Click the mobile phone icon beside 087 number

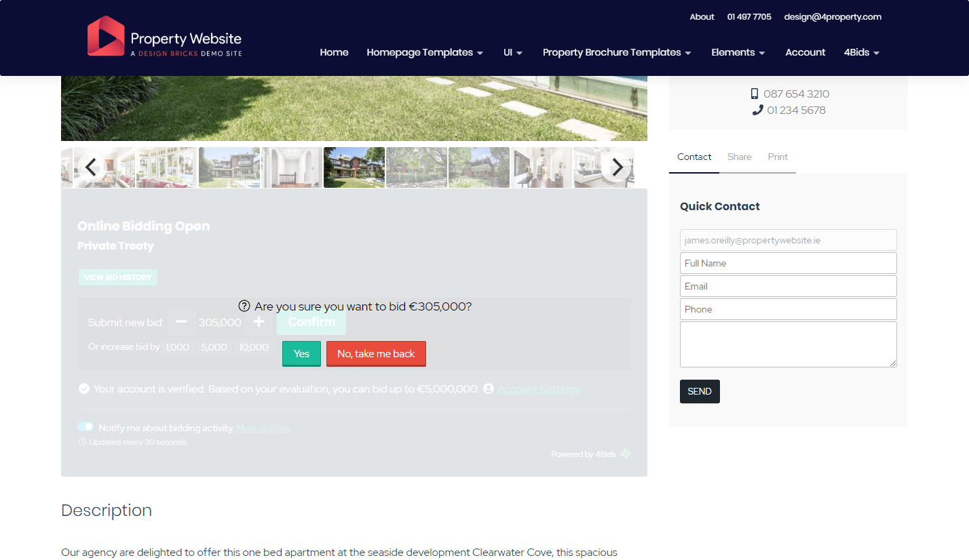click(755, 94)
